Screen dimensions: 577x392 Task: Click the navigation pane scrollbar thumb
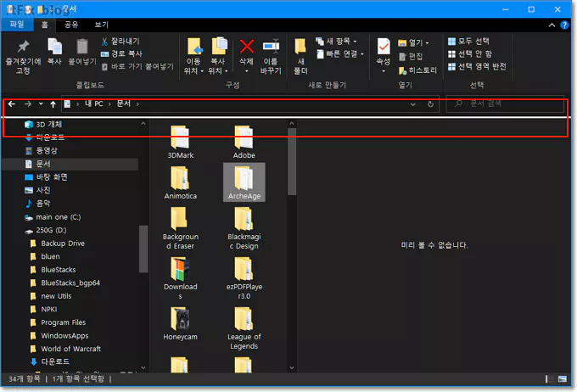[x=143, y=249]
